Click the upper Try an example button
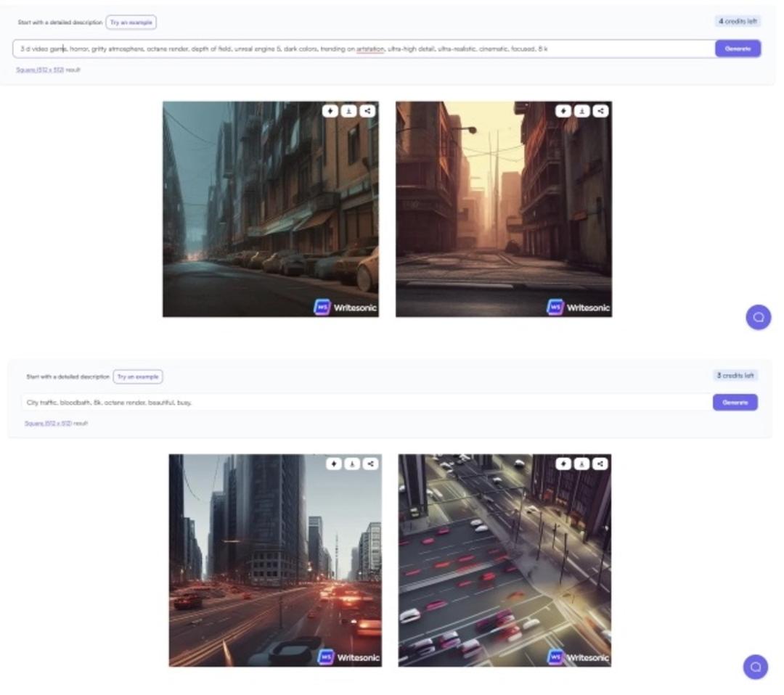The image size is (784, 695). click(131, 22)
